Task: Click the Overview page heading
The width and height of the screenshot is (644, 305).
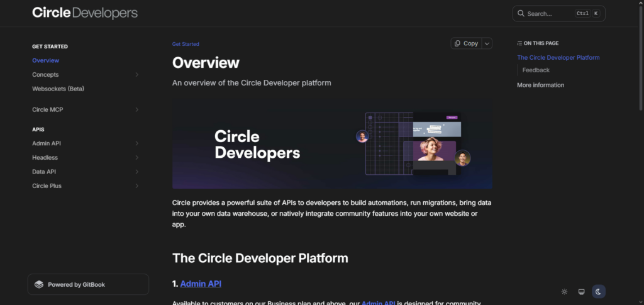Action: point(206,63)
